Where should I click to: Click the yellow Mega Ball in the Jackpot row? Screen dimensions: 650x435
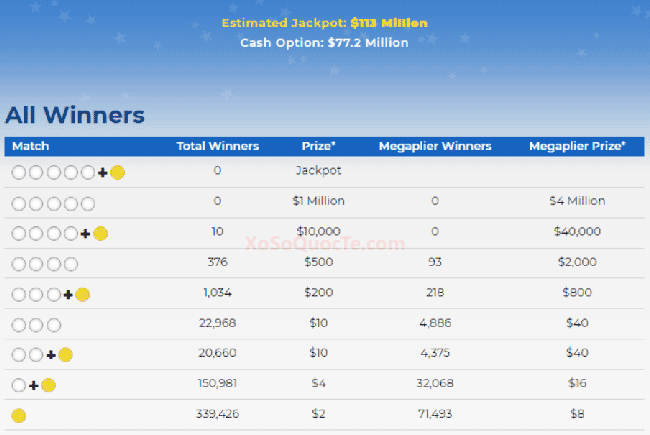tap(117, 172)
